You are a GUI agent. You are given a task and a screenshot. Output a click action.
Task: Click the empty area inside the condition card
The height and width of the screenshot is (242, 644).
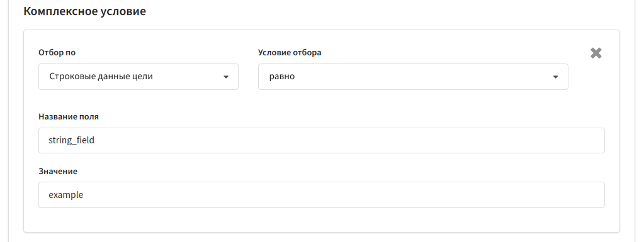tap(322, 220)
